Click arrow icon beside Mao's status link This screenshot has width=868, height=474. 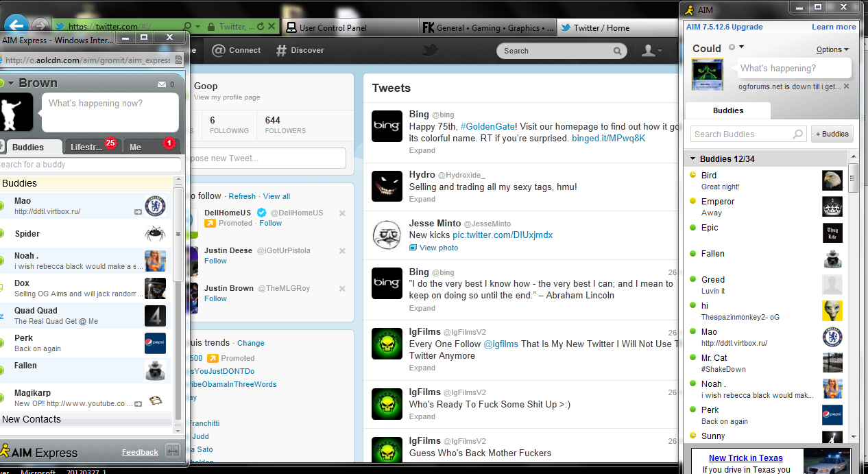point(138,212)
